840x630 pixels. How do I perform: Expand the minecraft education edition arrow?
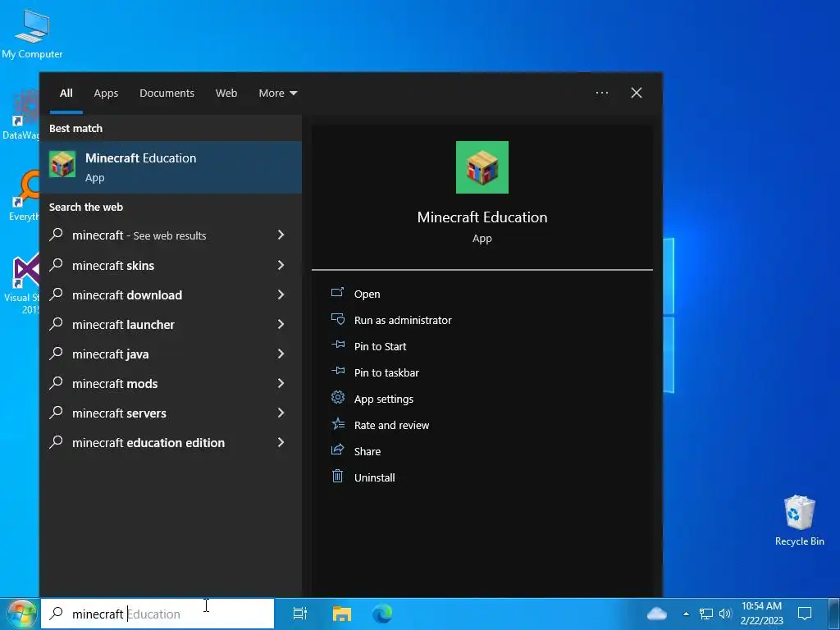[x=281, y=442]
